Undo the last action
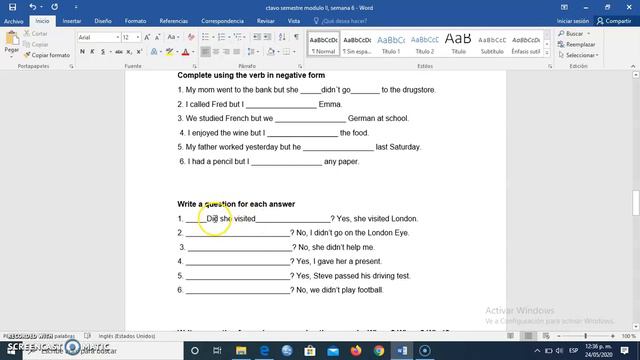 pyautogui.click(x=32, y=7)
